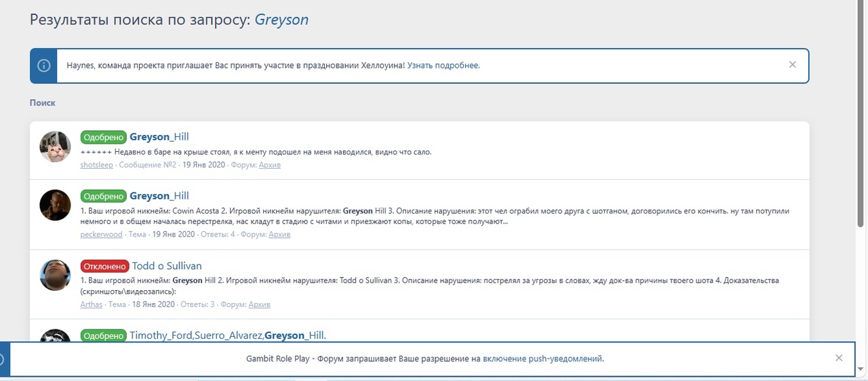Open Timothy_Ford, Suerro_Alvarez thread title
Image resolution: width=868 pixels, height=381 pixels.
pyautogui.click(x=227, y=336)
